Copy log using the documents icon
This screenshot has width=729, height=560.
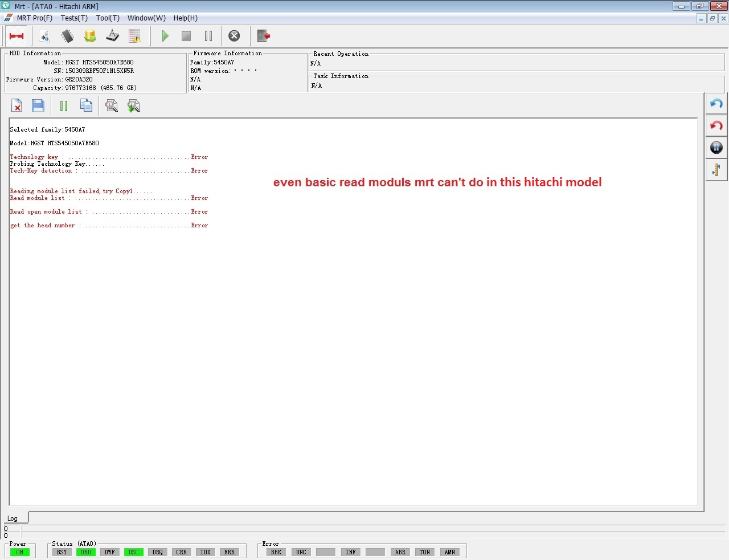tap(86, 105)
